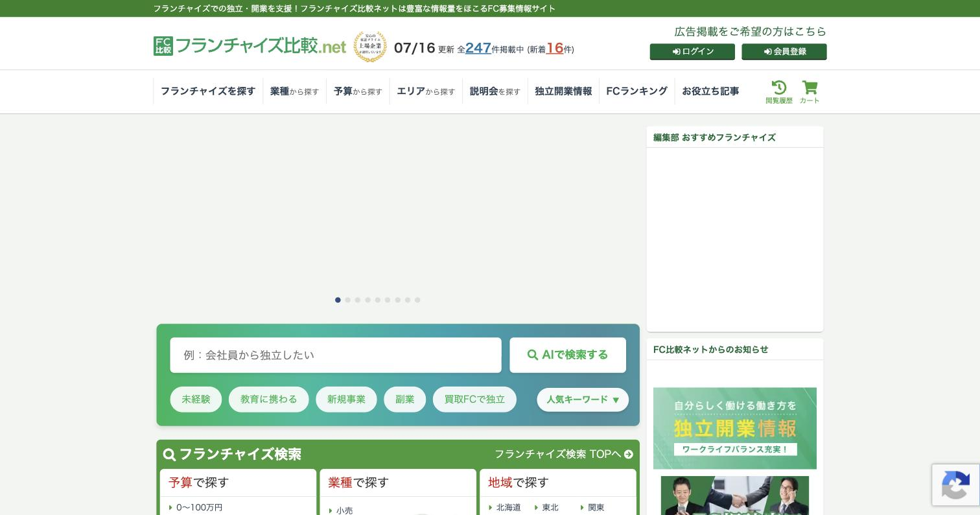Select the 新規事業 keyword chip
This screenshot has width=980, height=515.
point(346,400)
